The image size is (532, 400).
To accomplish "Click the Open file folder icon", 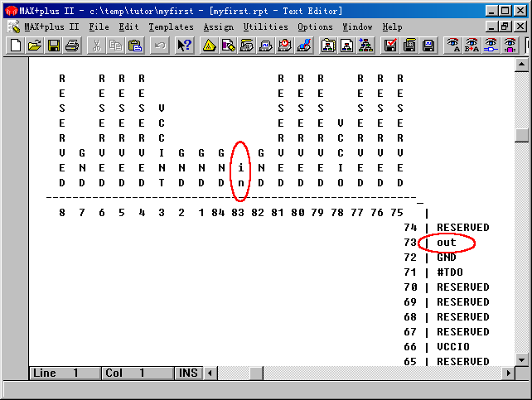I will pos(34,46).
